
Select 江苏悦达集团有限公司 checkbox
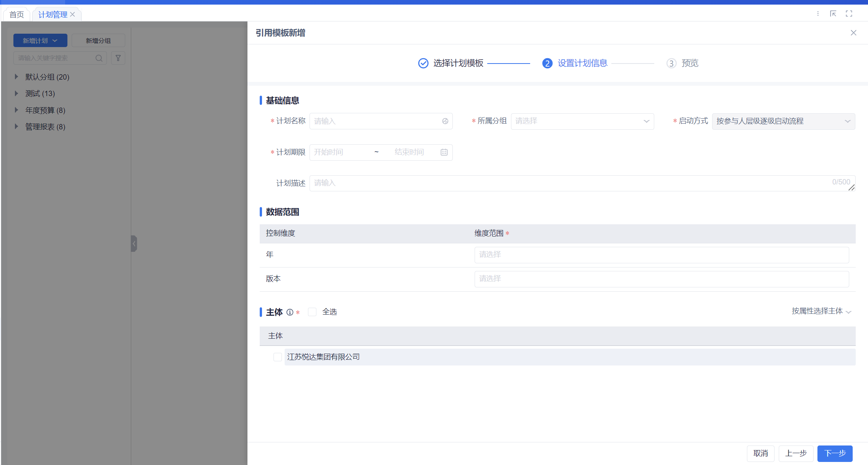(x=278, y=357)
